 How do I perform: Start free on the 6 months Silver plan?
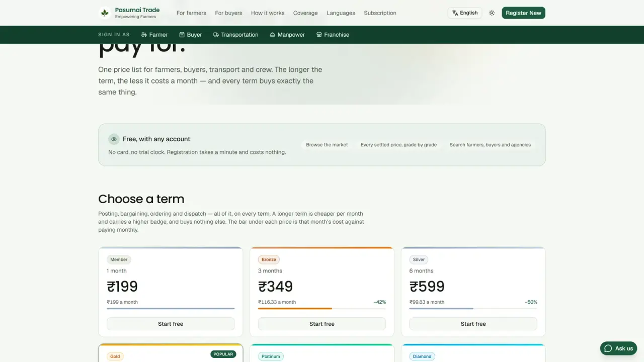click(473, 324)
